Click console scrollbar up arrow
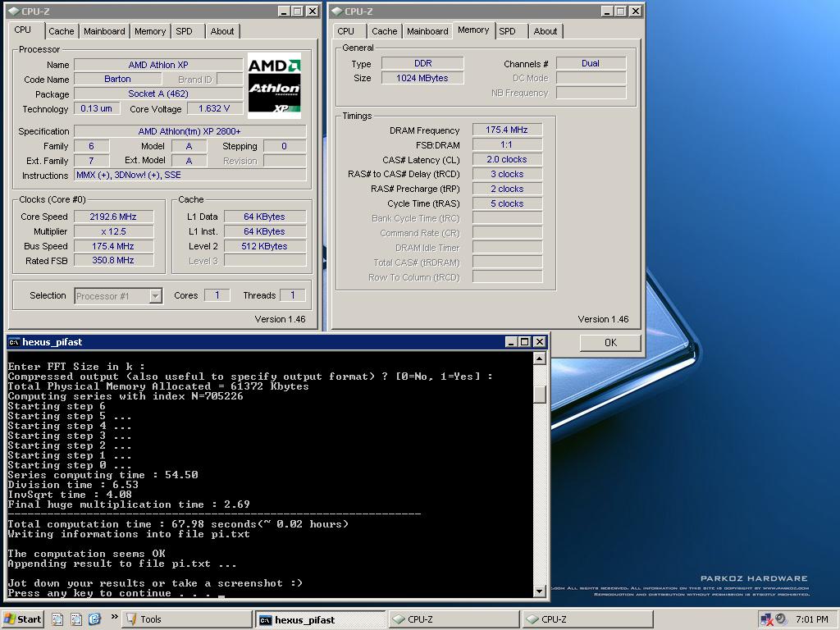 click(540, 358)
